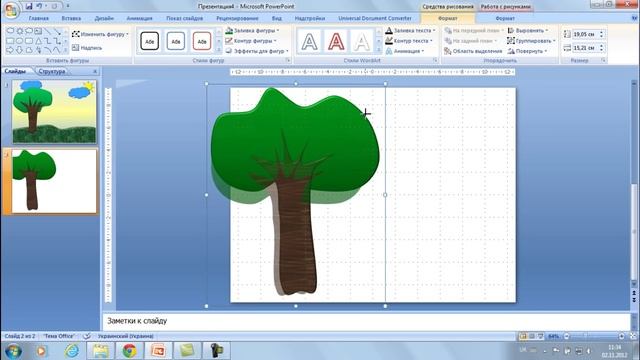Select slide 1 thumbnail with landscape
The height and width of the screenshot is (360, 640).
[54, 111]
